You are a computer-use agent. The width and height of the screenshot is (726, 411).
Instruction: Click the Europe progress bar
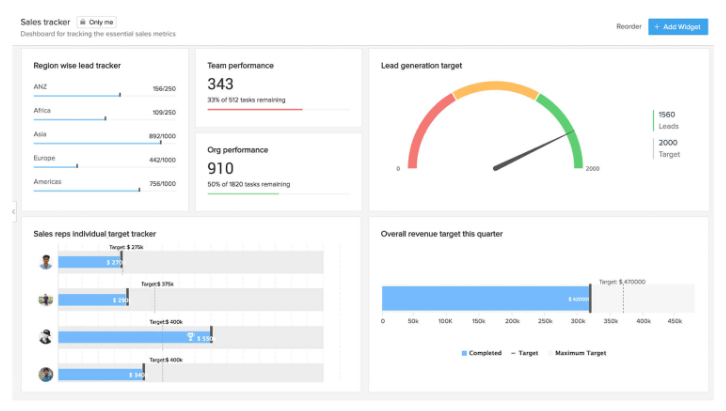coord(105,167)
